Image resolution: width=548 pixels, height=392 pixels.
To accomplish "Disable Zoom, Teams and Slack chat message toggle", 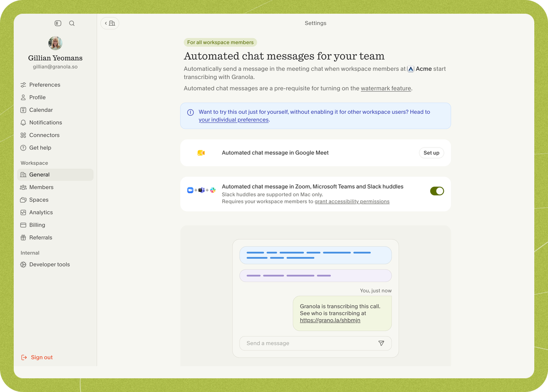I will pyautogui.click(x=437, y=191).
